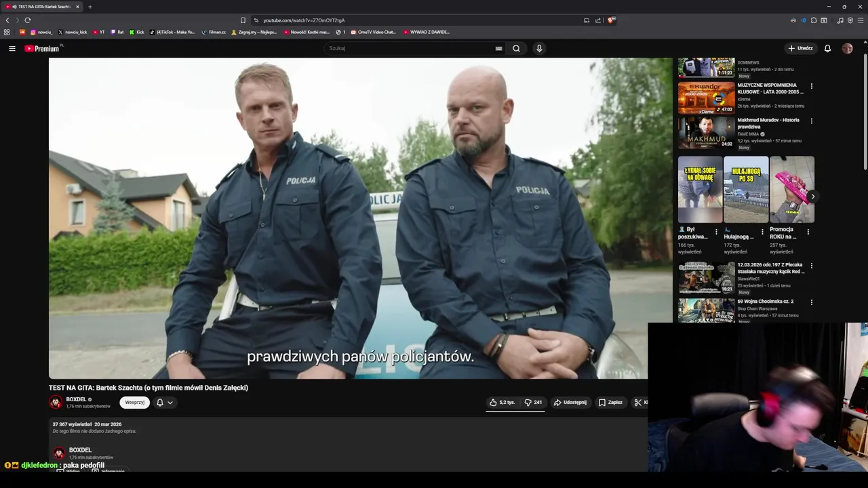
Task: Click the view count 37 367 wyświetleń
Action: coord(72,424)
